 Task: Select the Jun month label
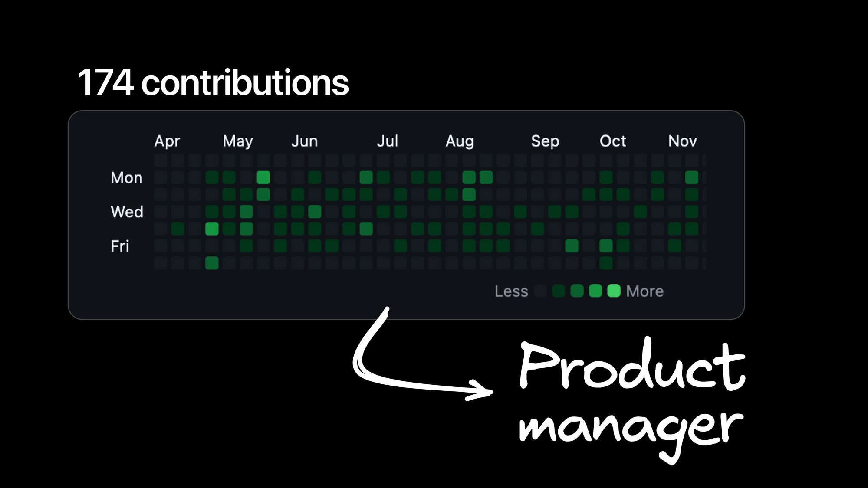tap(304, 141)
